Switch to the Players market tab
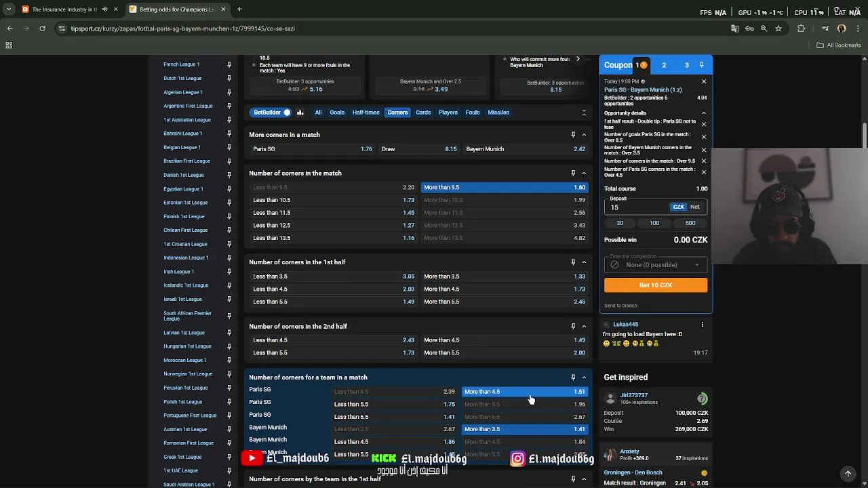 (448, 113)
